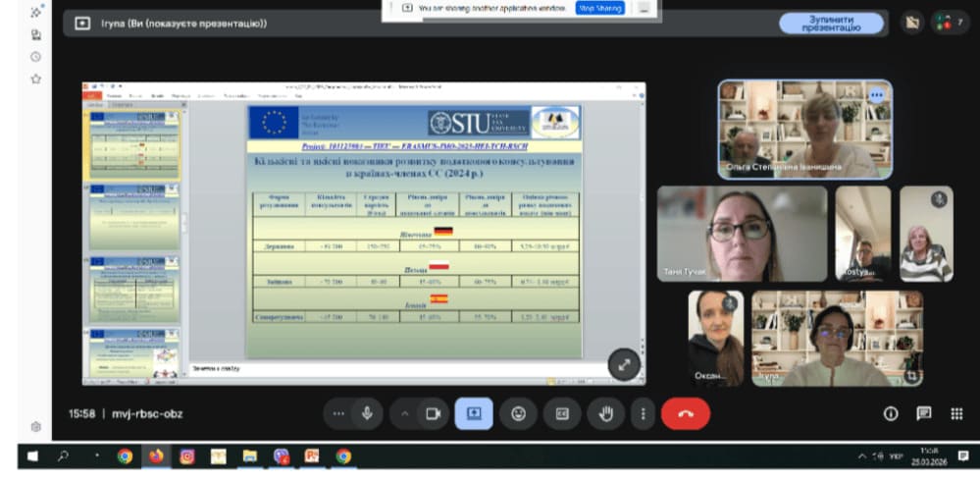This screenshot has width=980, height=483.
Task: Expand camera options chevron
Action: point(403,414)
